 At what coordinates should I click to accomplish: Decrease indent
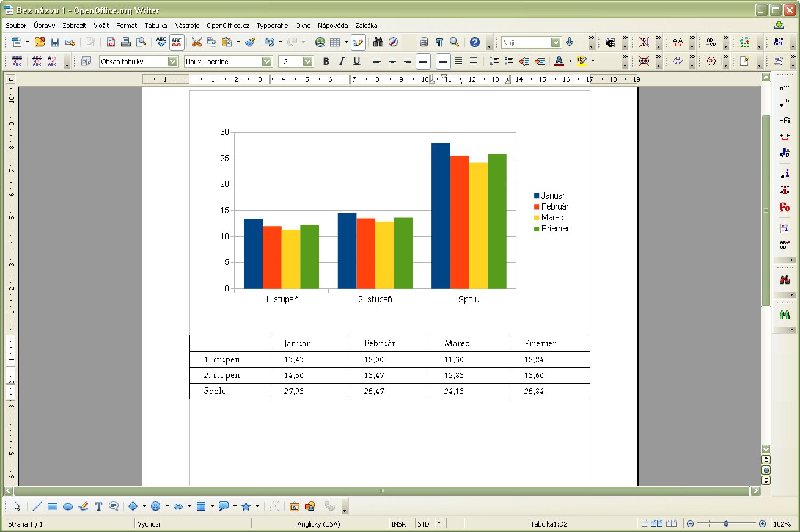[524, 61]
